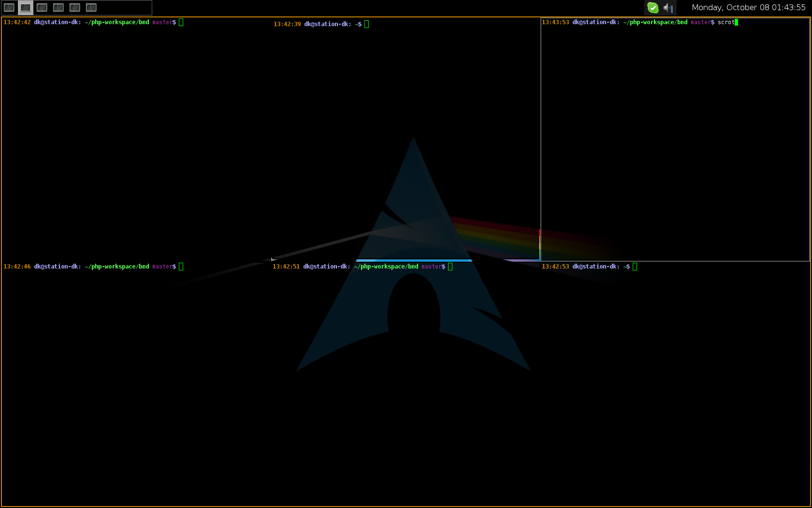Open the volume speaker tray icon
This screenshot has width=812, height=508.
668,7
